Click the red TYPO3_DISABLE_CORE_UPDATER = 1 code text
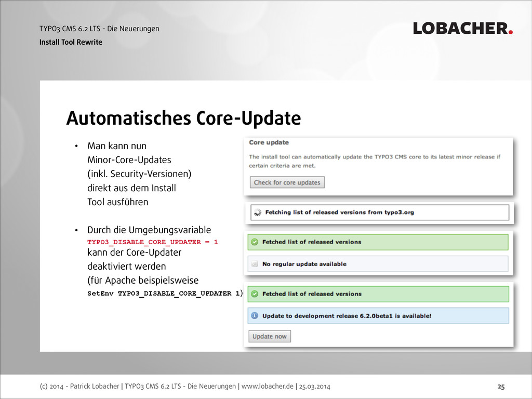The width and height of the screenshot is (532, 399). pyautogui.click(x=152, y=242)
